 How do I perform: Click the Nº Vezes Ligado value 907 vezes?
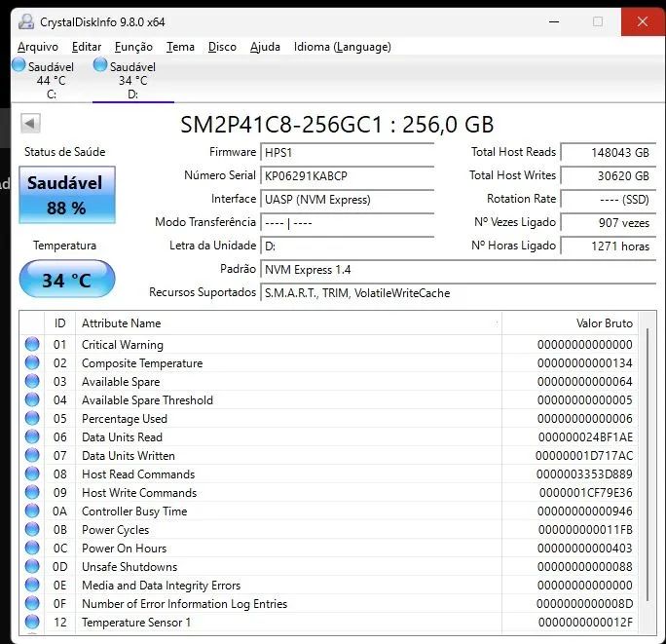coord(609,223)
